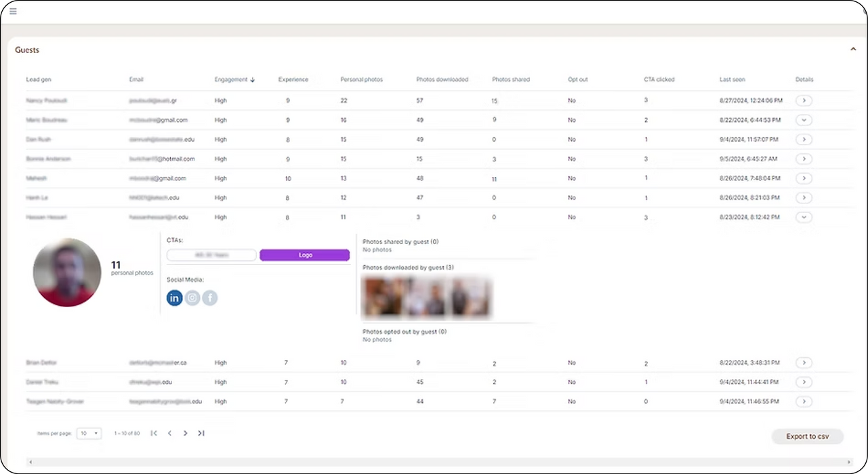Viewport: 868px width, 474px height.
Task: Go to the previous page
Action: pyautogui.click(x=169, y=433)
